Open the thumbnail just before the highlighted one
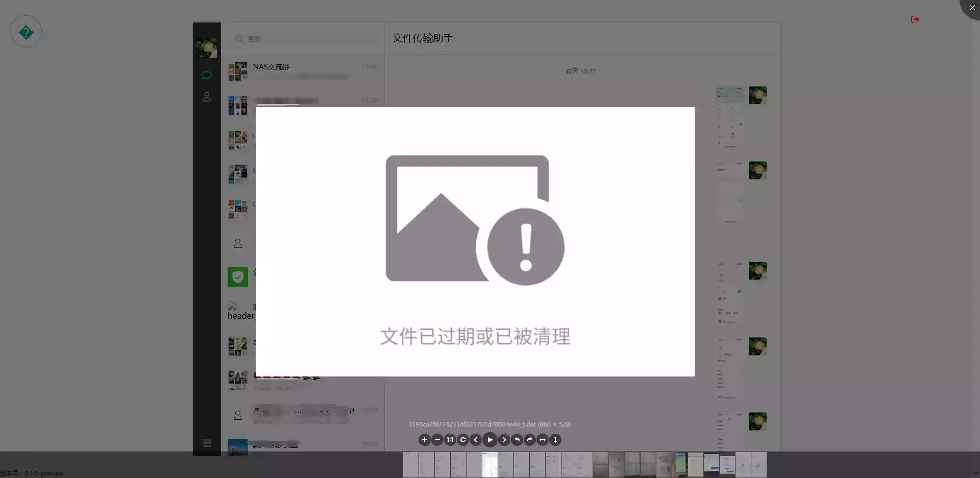Image resolution: width=980 pixels, height=478 pixels. coord(474,465)
